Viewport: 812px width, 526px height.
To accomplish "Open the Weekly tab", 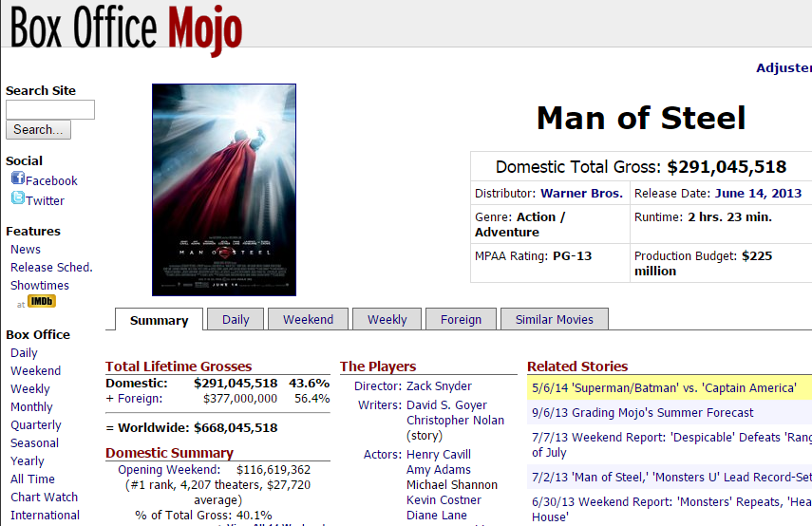I will click(x=387, y=319).
